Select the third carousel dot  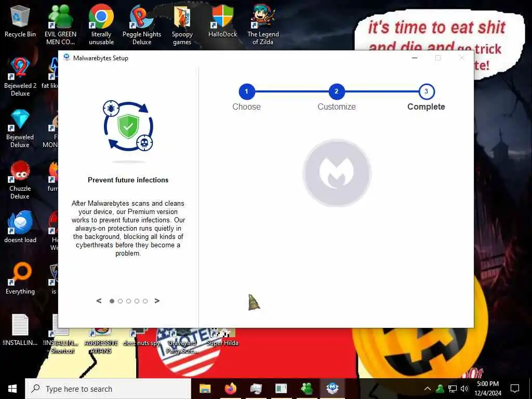[128, 301]
